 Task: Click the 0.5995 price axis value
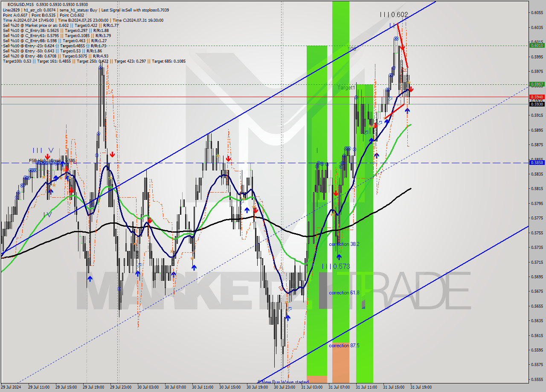click(537, 56)
